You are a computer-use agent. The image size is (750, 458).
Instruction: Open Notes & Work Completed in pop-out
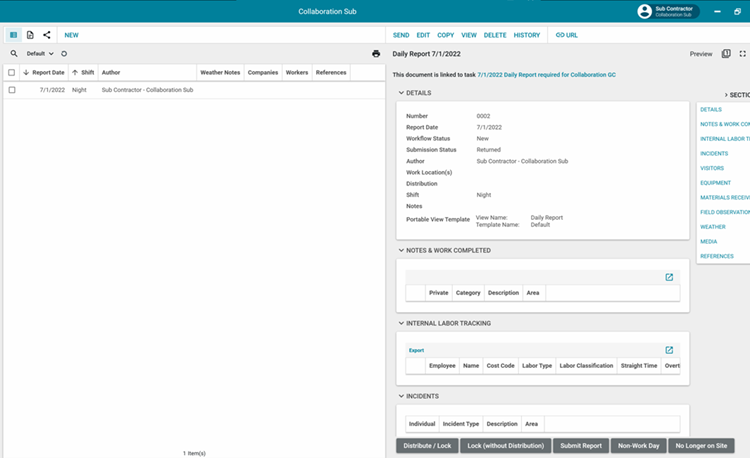coord(669,277)
